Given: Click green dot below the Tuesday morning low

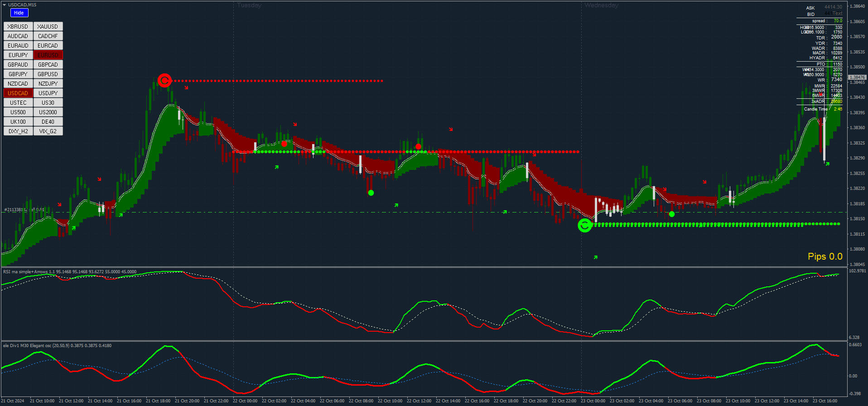Looking at the screenshot, I should coord(371,193).
